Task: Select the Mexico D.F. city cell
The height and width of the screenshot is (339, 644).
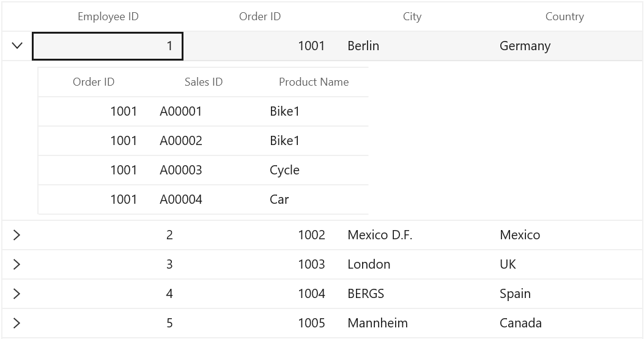Action: coord(412,235)
